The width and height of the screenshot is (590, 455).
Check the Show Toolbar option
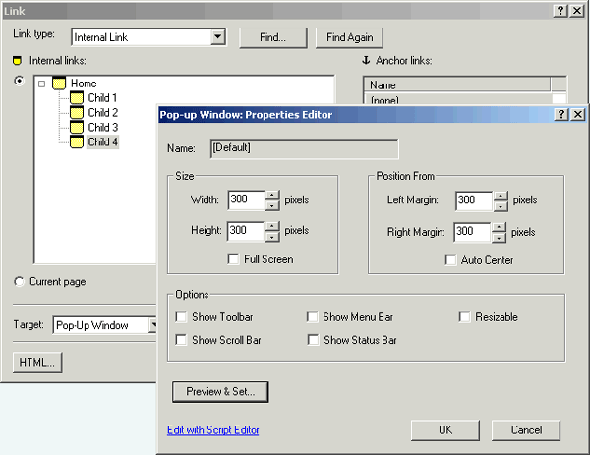click(181, 317)
